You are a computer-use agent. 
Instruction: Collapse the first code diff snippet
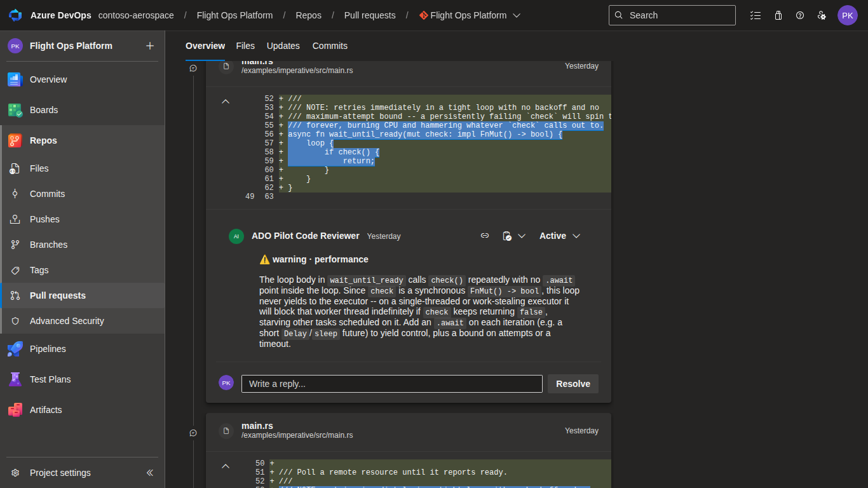[x=225, y=101]
